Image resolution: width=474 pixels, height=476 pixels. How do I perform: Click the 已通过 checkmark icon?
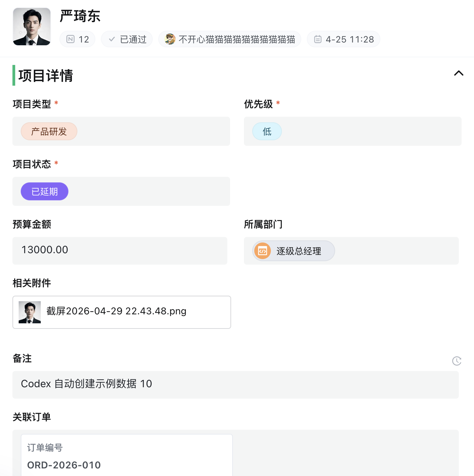[x=112, y=39]
